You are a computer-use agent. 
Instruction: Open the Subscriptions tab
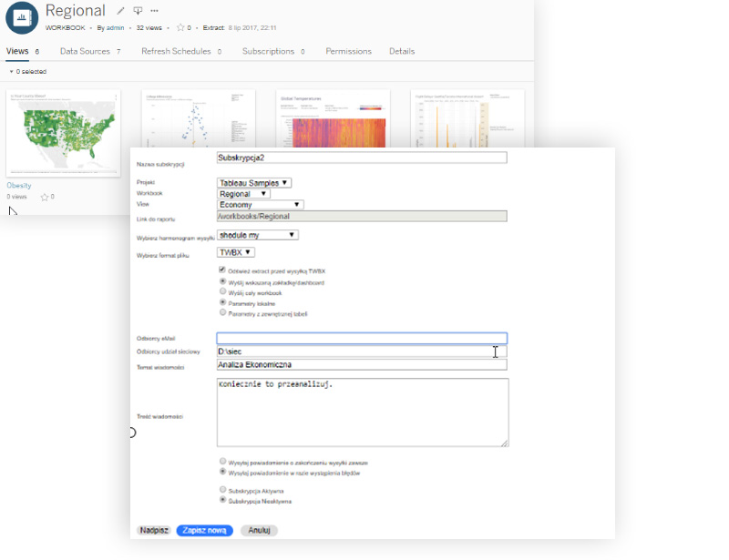point(273,51)
